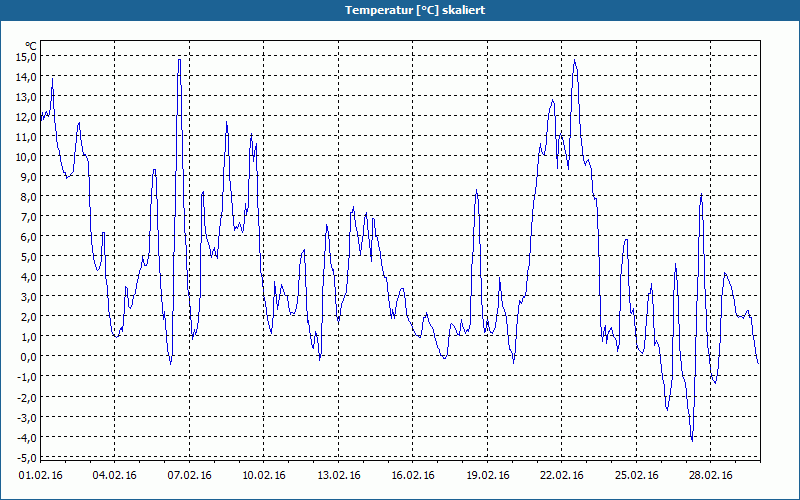Click the °C unit label on the axis

pos(31,46)
